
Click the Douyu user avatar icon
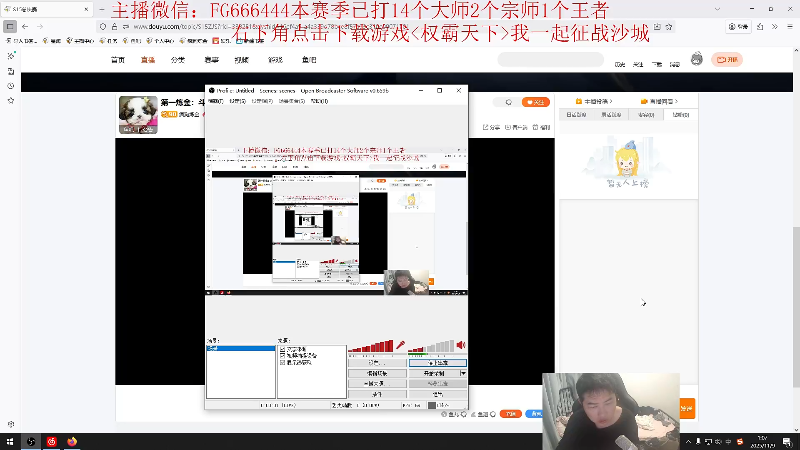(x=696, y=59)
